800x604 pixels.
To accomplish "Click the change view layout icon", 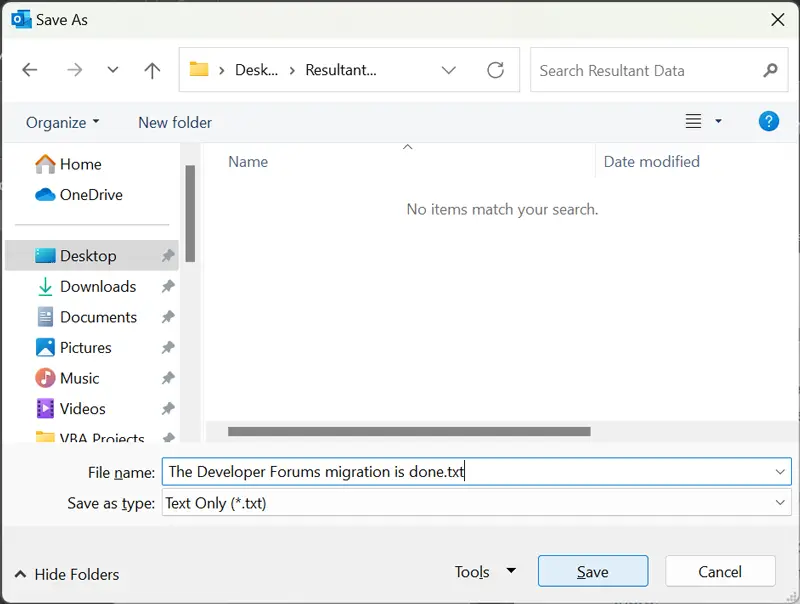I will pyautogui.click(x=693, y=121).
